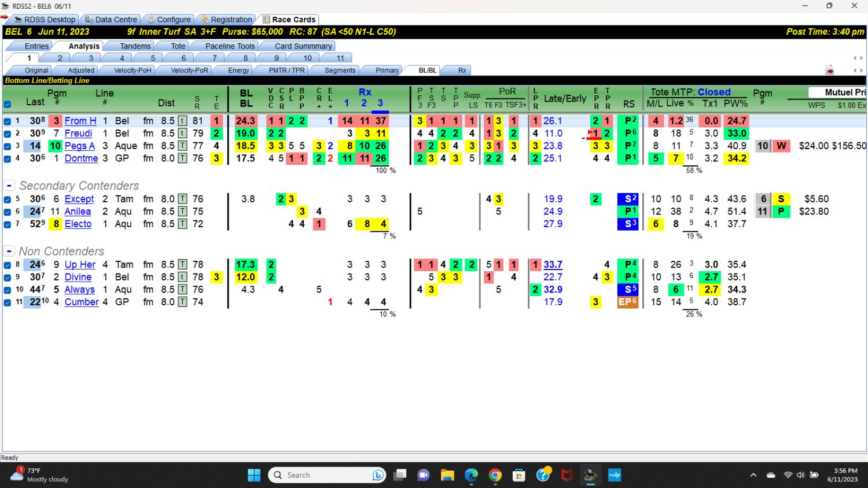Open the Get Help question mark icon
The width and height of the screenshot is (868, 488).
click(x=543, y=475)
